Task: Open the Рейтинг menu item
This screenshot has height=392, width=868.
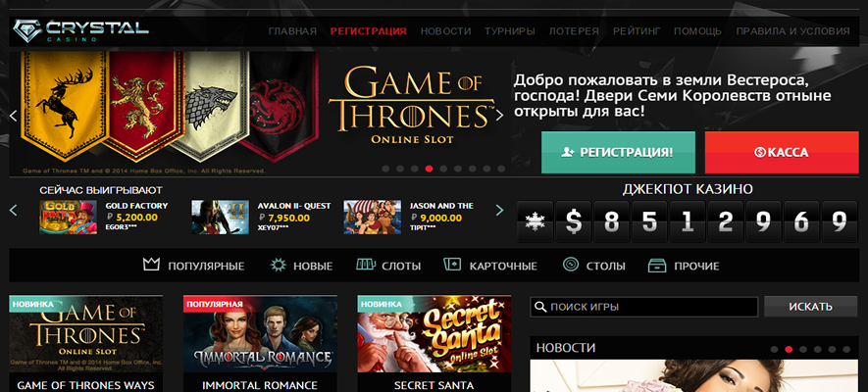Action: 637,31
